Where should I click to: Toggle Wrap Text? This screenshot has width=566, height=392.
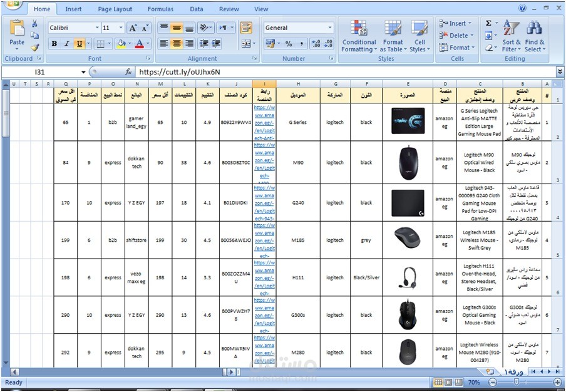pyautogui.click(x=246, y=28)
